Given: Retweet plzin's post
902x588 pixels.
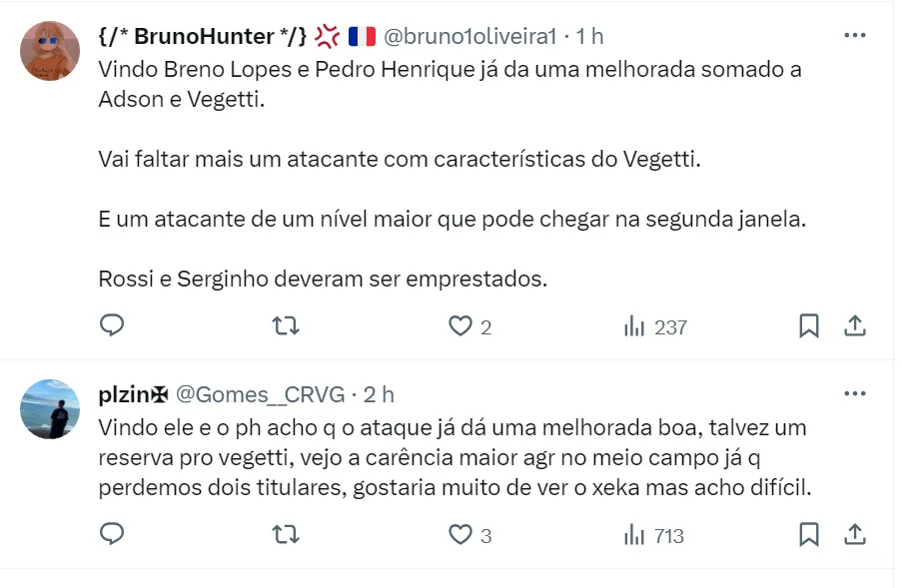Looking at the screenshot, I should tap(286, 535).
